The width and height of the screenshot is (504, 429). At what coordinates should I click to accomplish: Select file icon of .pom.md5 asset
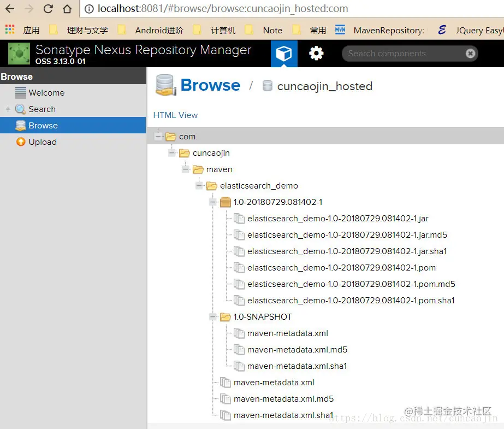click(239, 284)
